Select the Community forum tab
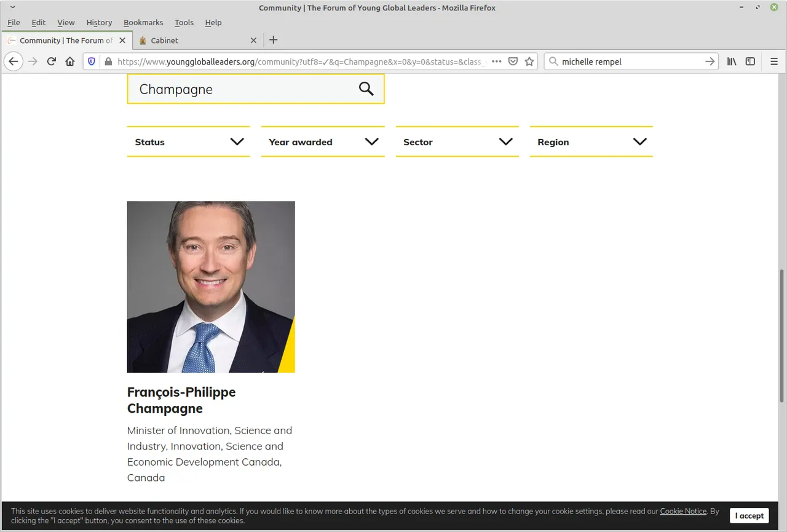787x532 pixels. click(x=66, y=41)
